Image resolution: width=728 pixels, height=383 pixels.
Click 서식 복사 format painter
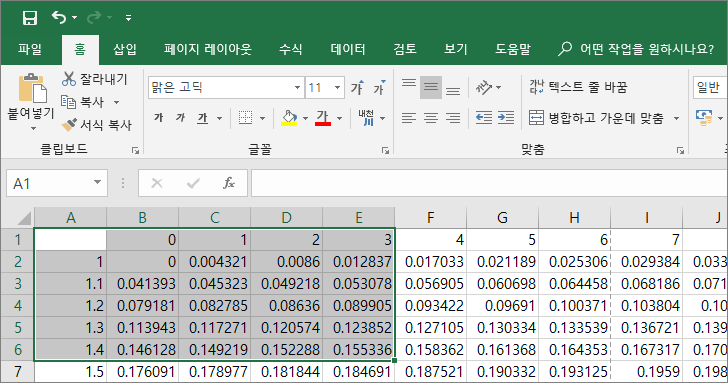97,124
